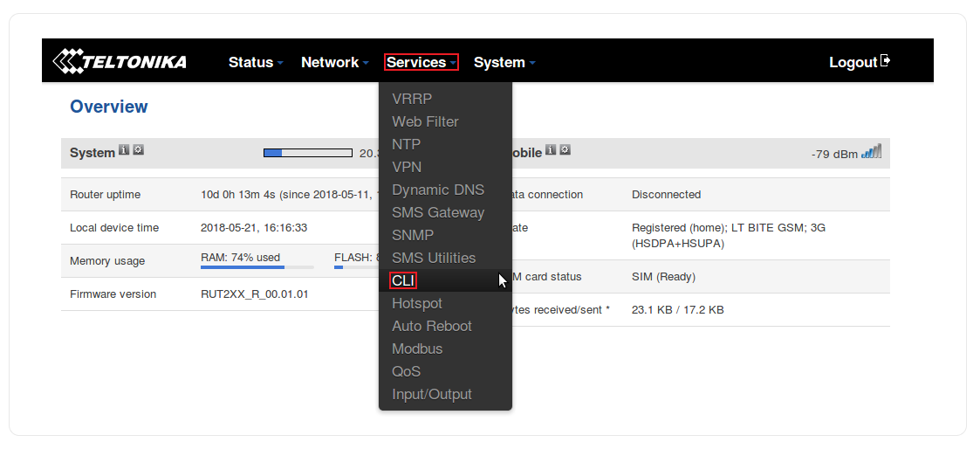Choose VPN in the Services menu
This screenshot has width=980, height=449.
(407, 167)
